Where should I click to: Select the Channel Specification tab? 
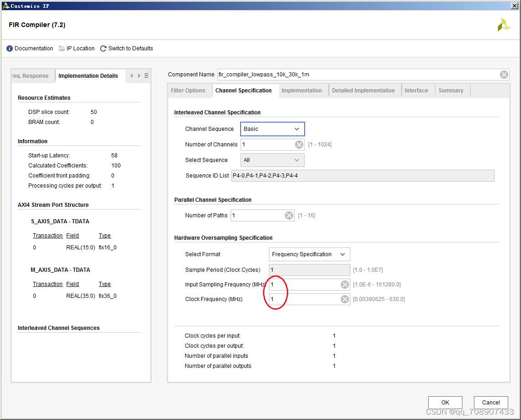(243, 91)
